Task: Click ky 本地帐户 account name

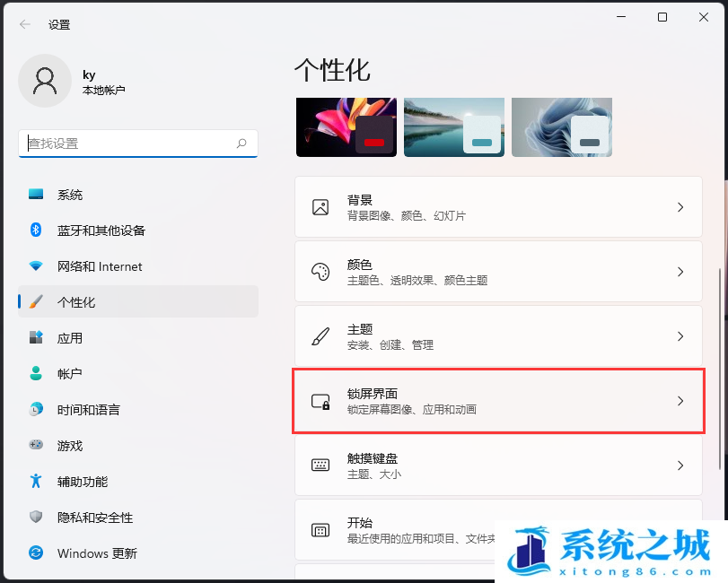Action: [103, 83]
